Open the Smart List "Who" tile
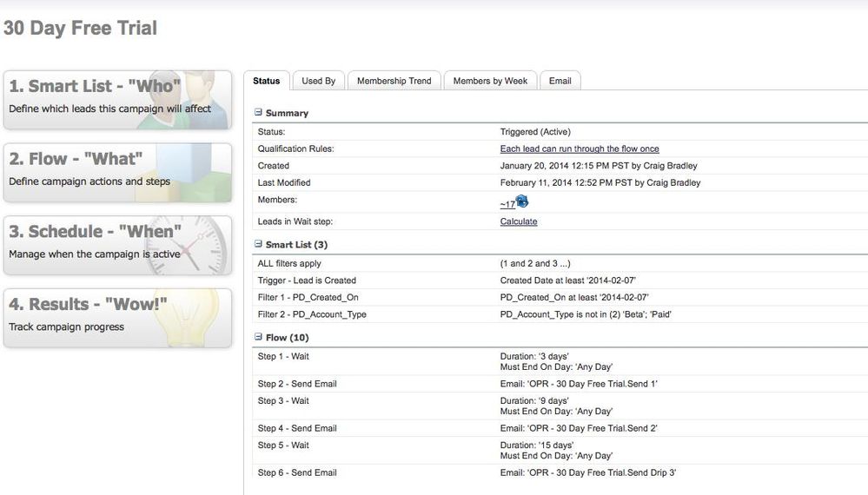 [117, 100]
